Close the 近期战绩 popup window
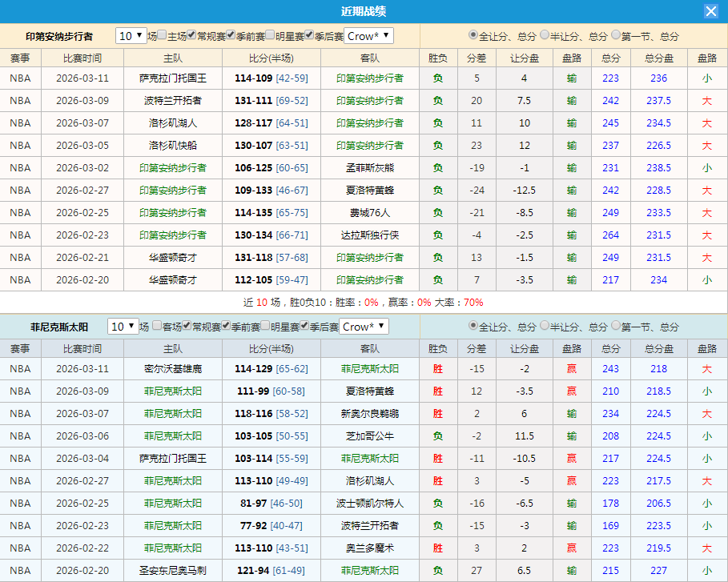This screenshot has width=728, height=582. [711, 11]
